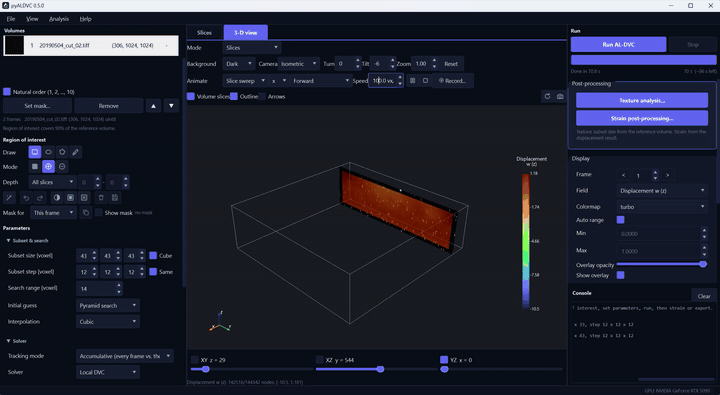Open the Depth All slices dropdown
The width and height of the screenshot is (720, 395).
click(52, 182)
